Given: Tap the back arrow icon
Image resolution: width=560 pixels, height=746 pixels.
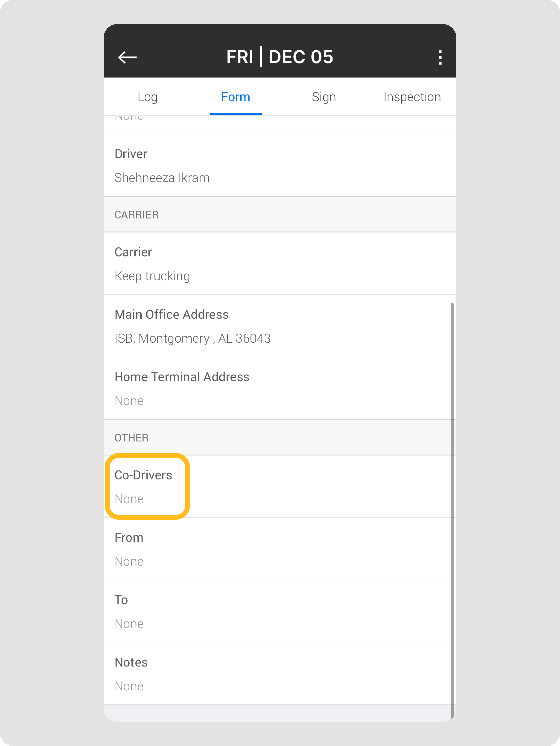Looking at the screenshot, I should (x=127, y=57).
